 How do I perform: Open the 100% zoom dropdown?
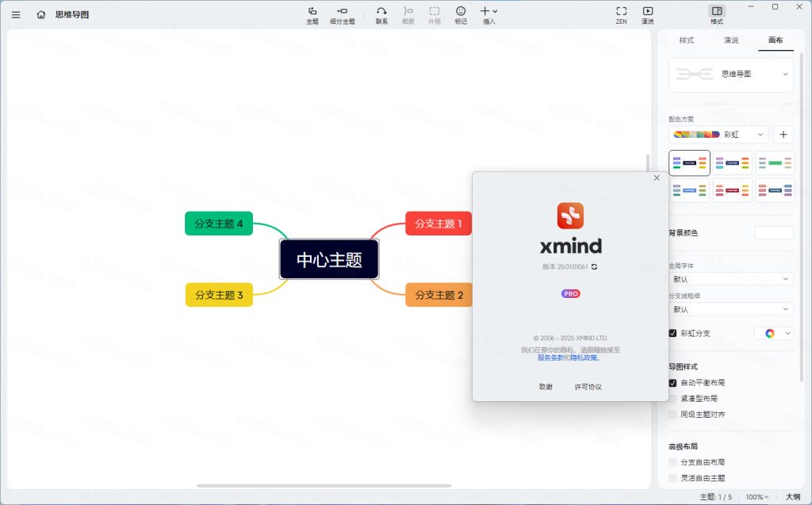[x=757, y=497]
